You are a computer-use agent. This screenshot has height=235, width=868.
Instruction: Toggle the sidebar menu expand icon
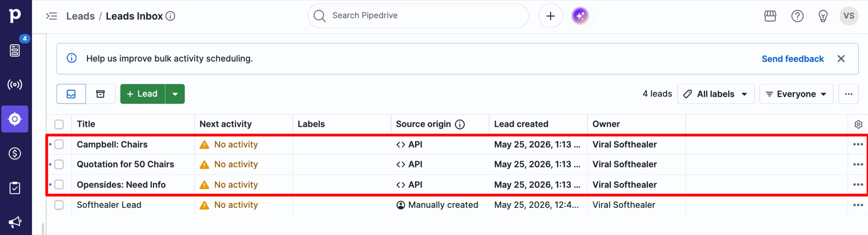pyautogui.click(x=52, y=16)
